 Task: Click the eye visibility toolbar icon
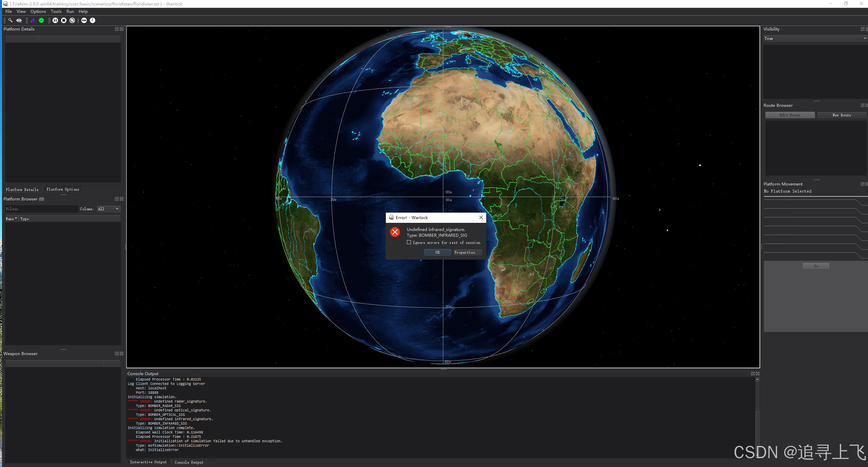pyautogui.click(x=19, y=20)
